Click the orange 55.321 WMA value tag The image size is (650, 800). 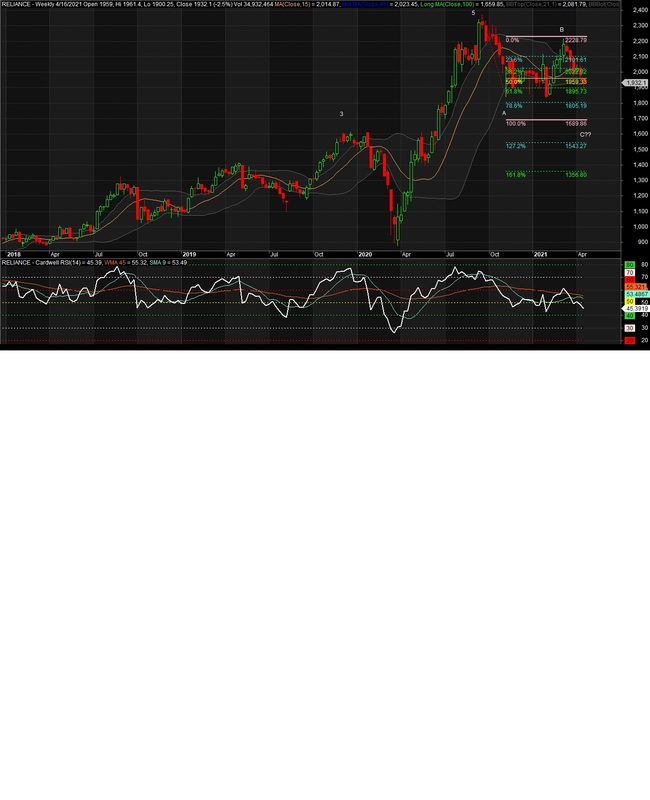[636, 287]
